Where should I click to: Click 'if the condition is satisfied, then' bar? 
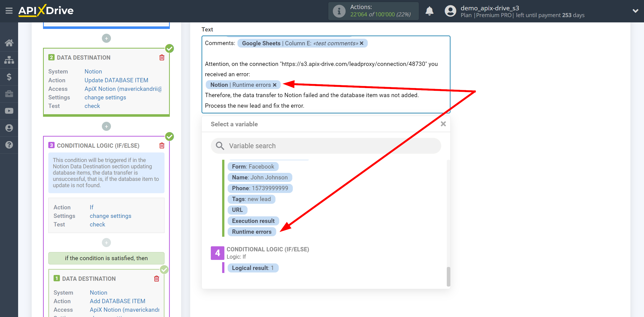[106, 258]
